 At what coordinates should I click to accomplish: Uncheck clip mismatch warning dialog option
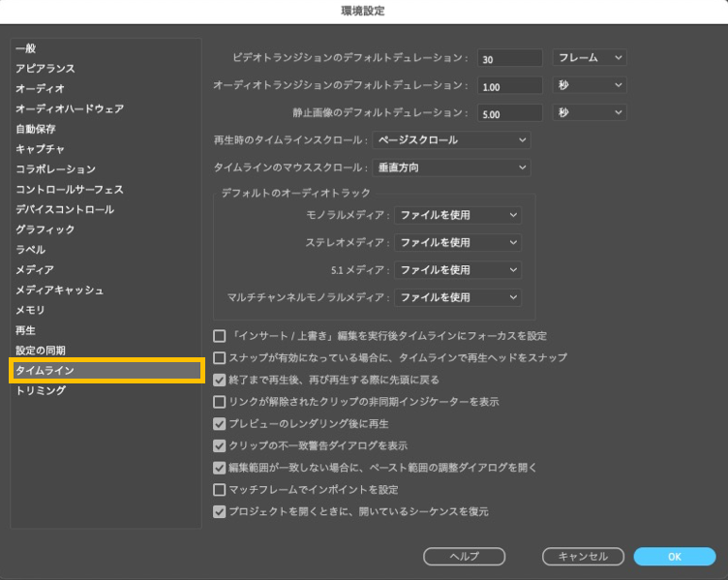click(219, 445)
